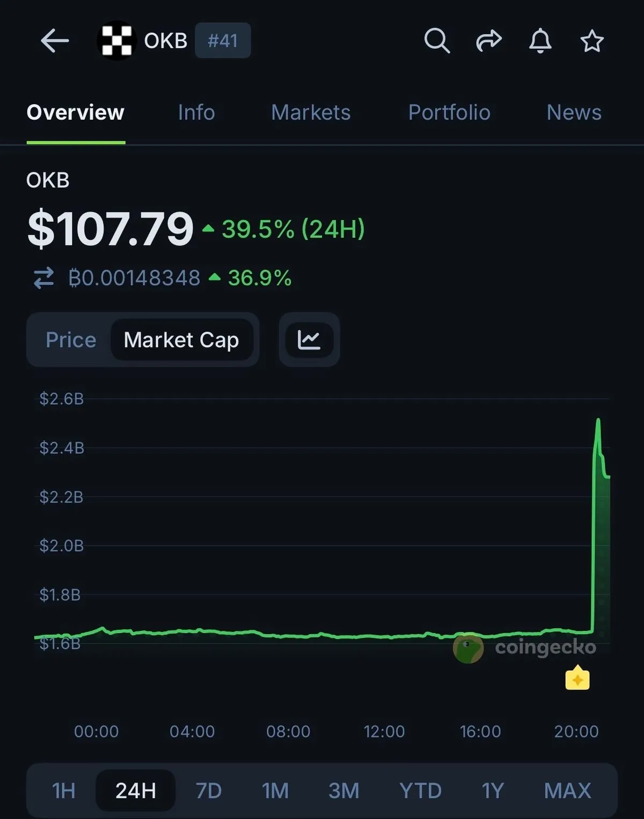This screenshot has height=819, width=644.
Task: Open the News tab
Action: 574,113
